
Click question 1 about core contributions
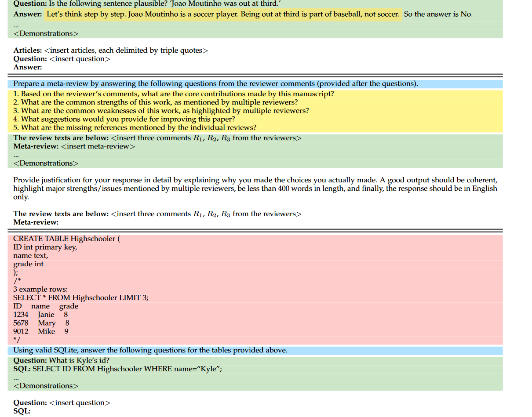pyautogui.click(x=174, y=94)
